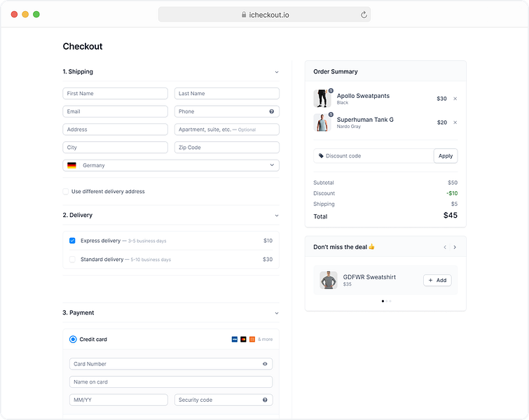Open the Germany country dropdown
Image resolution: width=529 pixels, height=420 pixels.
[171, 165]
